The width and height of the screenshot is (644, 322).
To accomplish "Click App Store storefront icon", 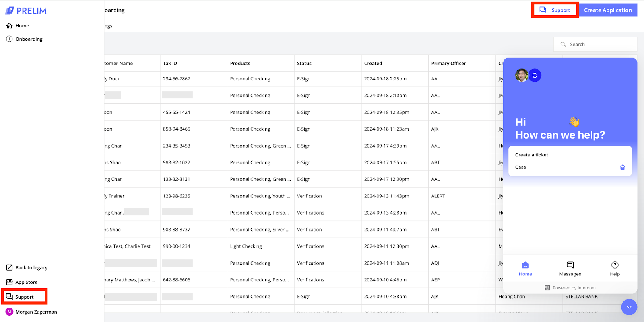I will coord(9,283).
